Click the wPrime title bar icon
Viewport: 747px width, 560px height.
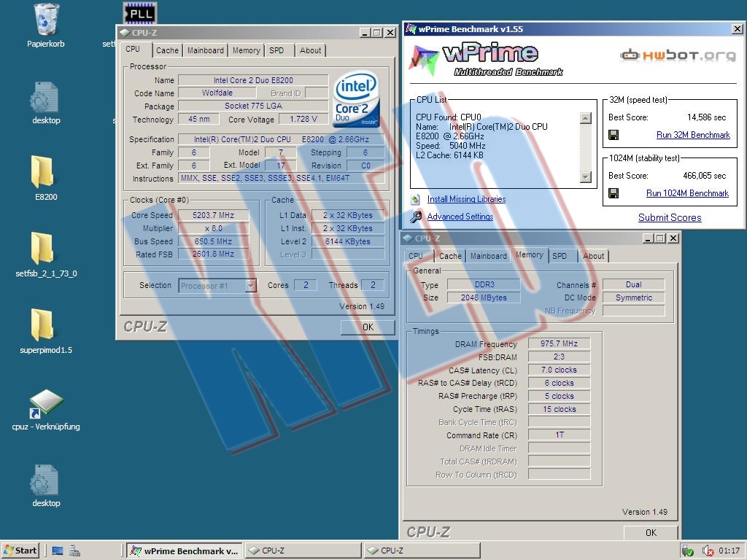(x=411, y=28)
